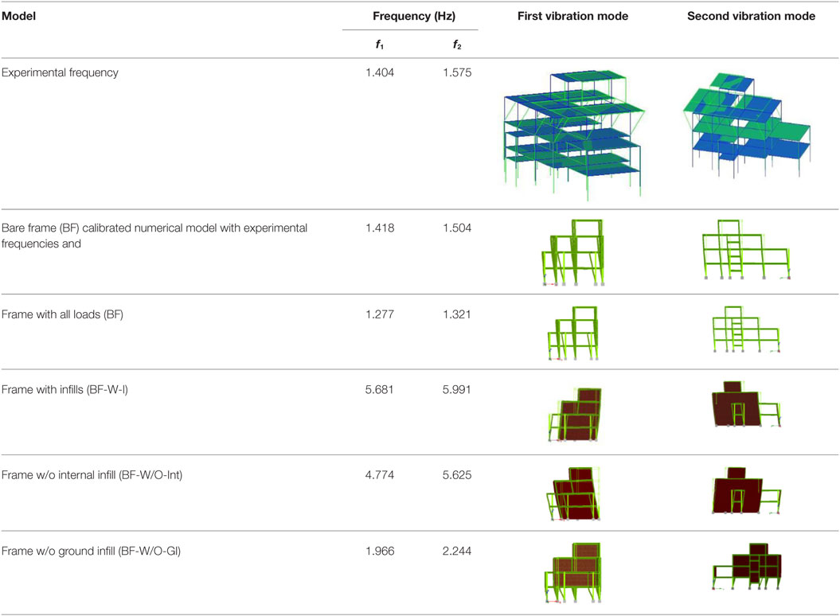Select the Frame with infills (BF-W-I) label

(64, 389)
